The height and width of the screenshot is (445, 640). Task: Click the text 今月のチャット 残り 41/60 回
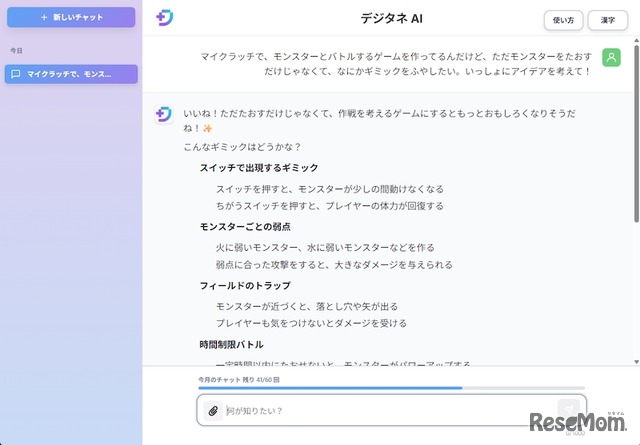coord(239,380)
